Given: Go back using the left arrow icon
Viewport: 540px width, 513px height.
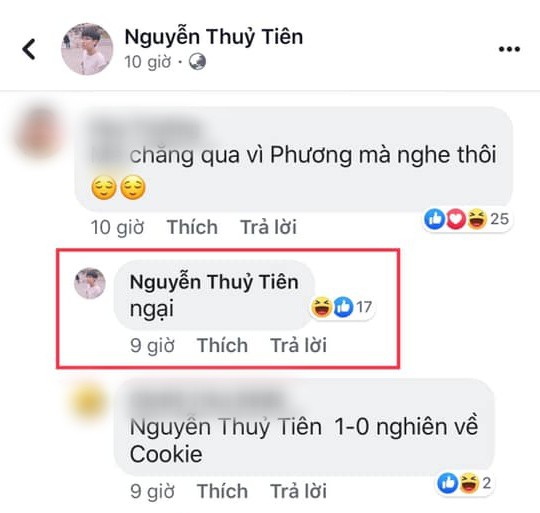Looking at the screenshot, I should click(29, 49).
